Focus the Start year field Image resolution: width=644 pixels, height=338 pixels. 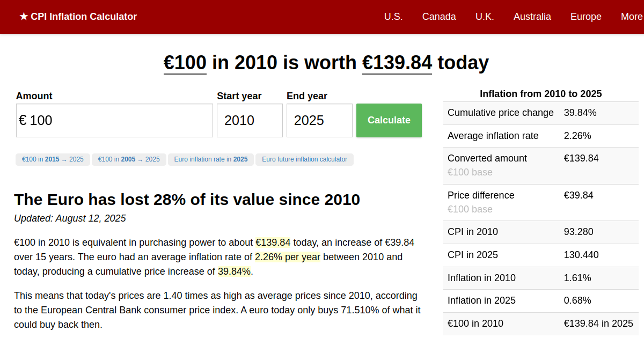[x=250, y=121]
